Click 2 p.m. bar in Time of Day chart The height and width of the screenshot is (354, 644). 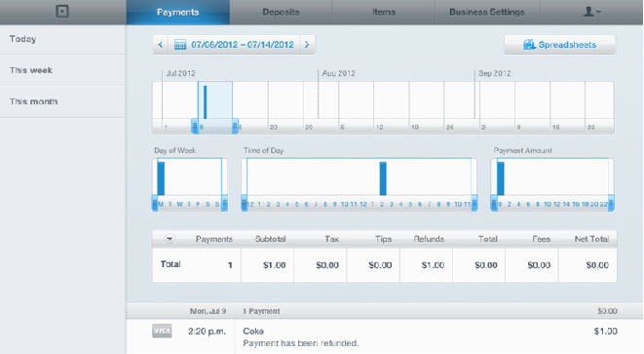point(383,178)
